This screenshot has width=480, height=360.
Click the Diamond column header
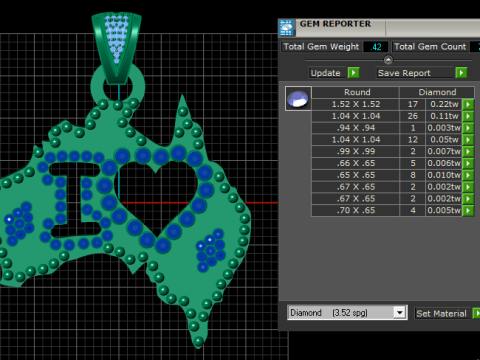[437, 92]
